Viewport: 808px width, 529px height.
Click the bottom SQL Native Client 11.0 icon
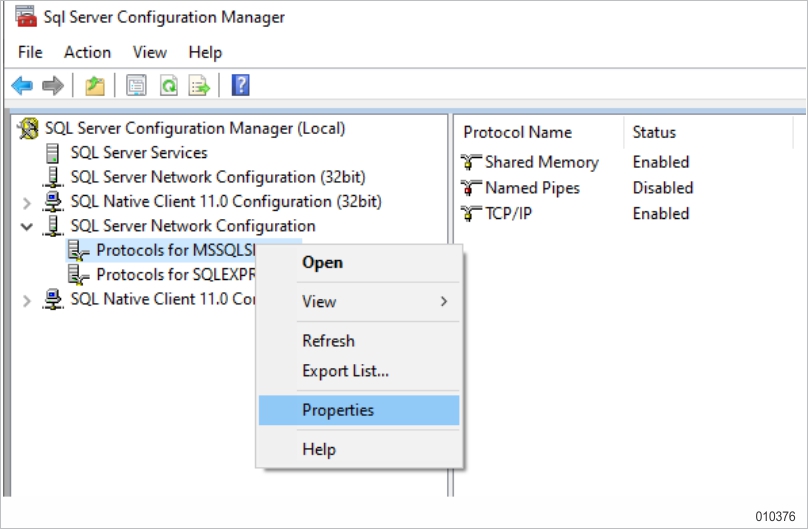pyautogui.click(x=53, y=299)
